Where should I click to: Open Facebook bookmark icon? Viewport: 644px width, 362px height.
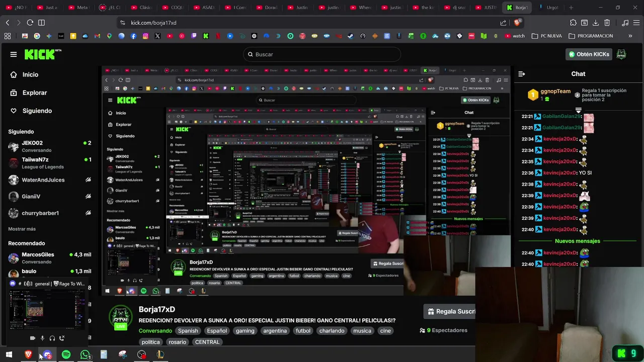[x=133, y=36]
